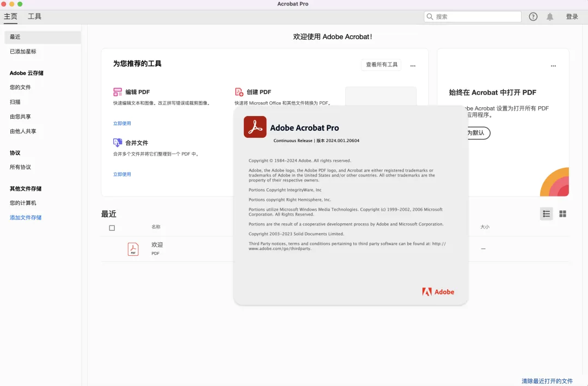This screenshot has width=588, height=386.
Task: Click the 欢迎 PDF file icon
Action: 133,249
